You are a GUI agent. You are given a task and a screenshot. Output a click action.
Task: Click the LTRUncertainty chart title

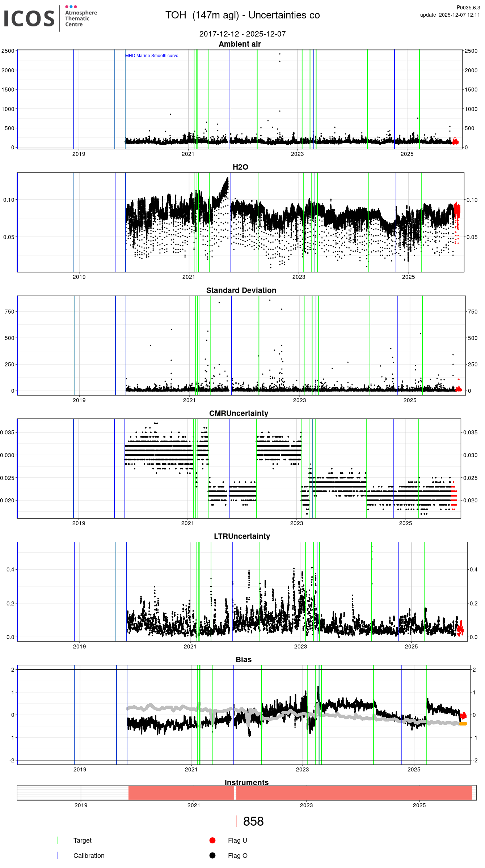click(242, 536)
